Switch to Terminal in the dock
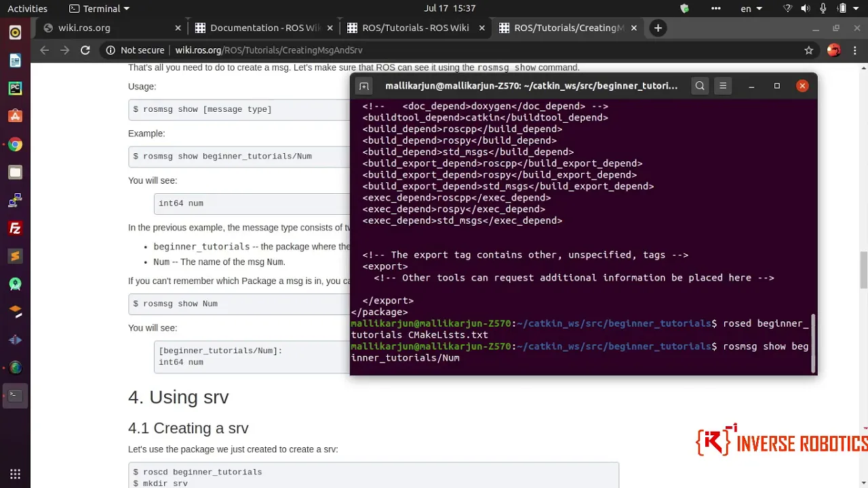Viewport: 868px width, 488px height. coord(15,396)
